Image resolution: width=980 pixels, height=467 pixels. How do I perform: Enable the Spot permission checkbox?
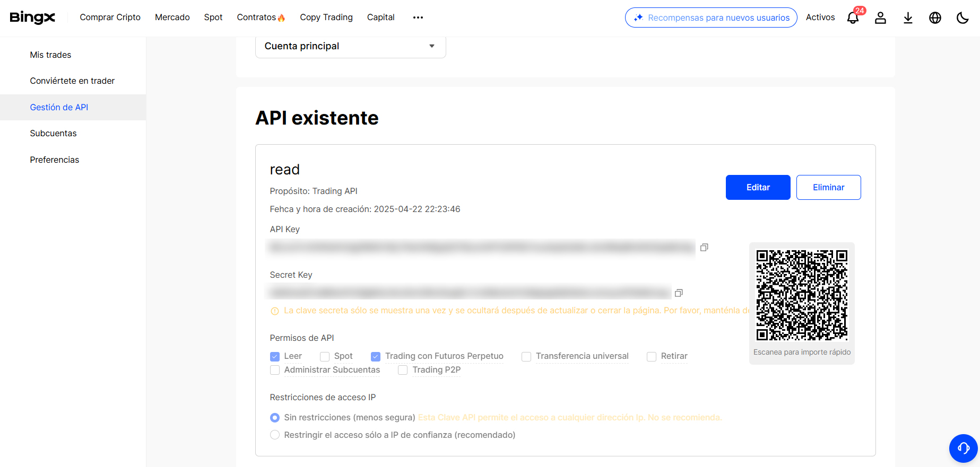coord(325,357)
